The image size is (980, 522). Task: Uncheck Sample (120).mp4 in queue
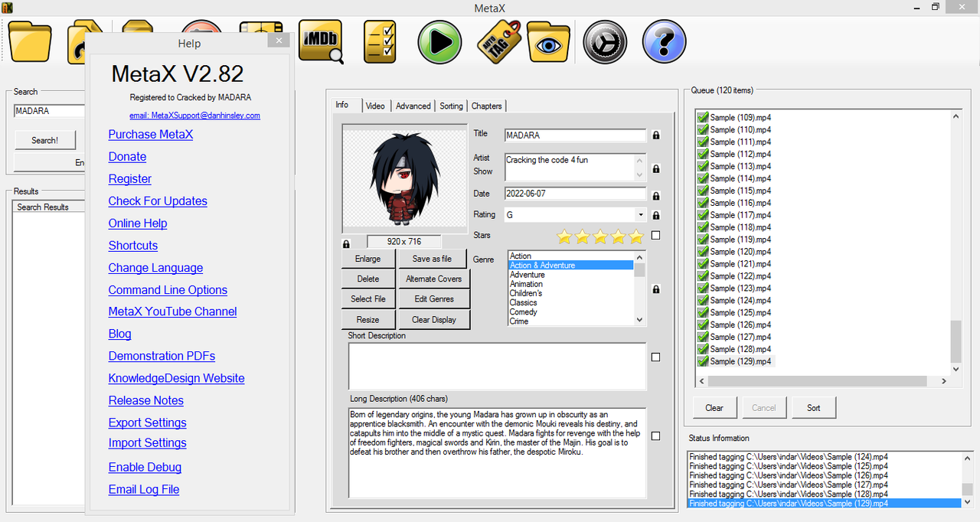[703, 252]
